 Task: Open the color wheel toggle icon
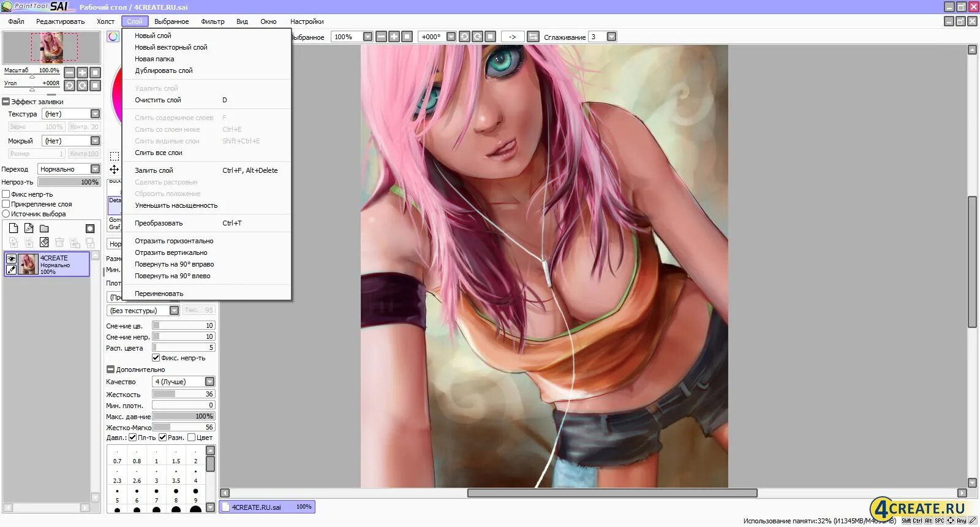[x=113, y=37]
